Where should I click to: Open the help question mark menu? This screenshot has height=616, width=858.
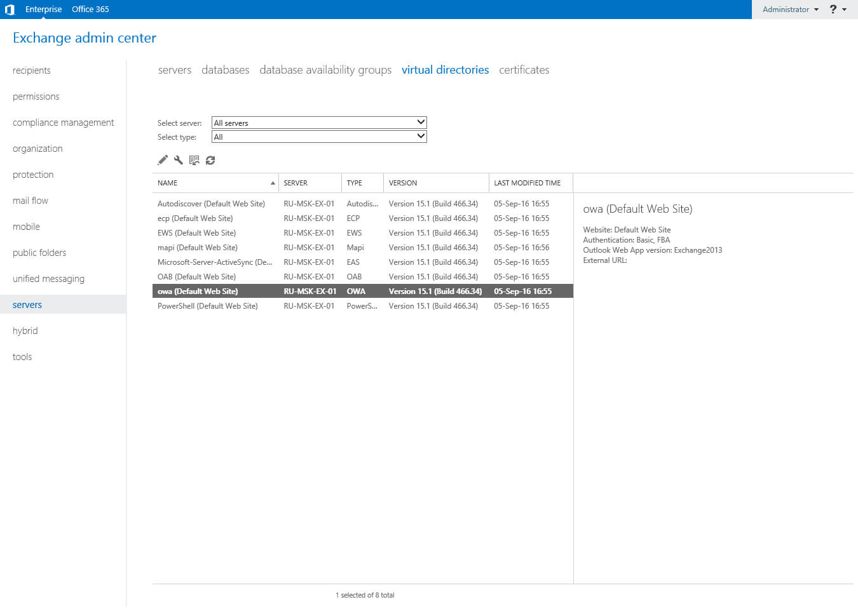pyautogui.click(x=838, y=10)
